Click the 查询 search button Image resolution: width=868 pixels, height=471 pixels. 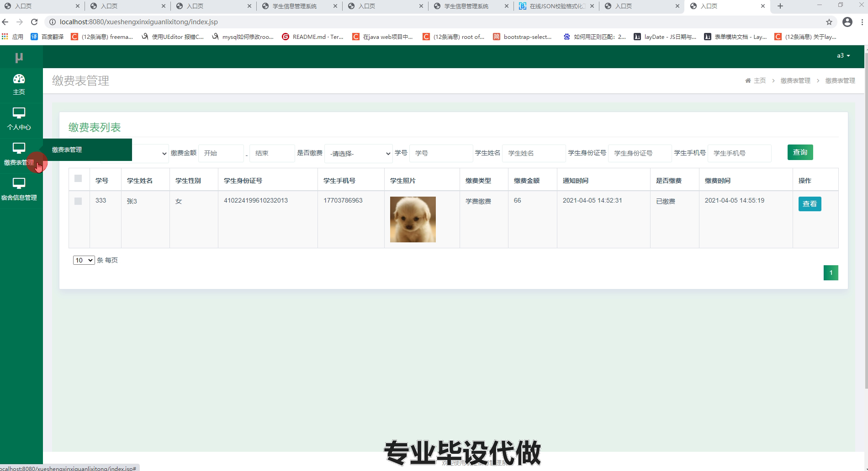tap(800, 152)
